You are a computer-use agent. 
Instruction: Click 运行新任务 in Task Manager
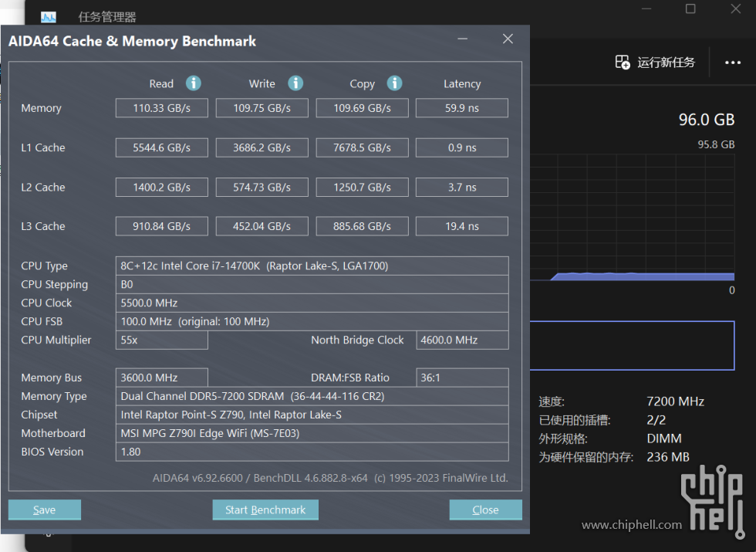pyautogui.click(x=666, y=63)
